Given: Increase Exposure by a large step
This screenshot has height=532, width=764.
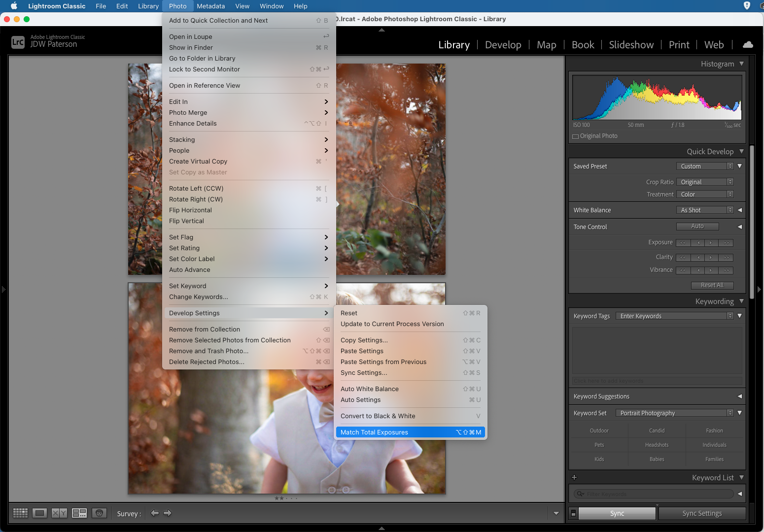Looking at the screenshot, I should click(727, 243).
